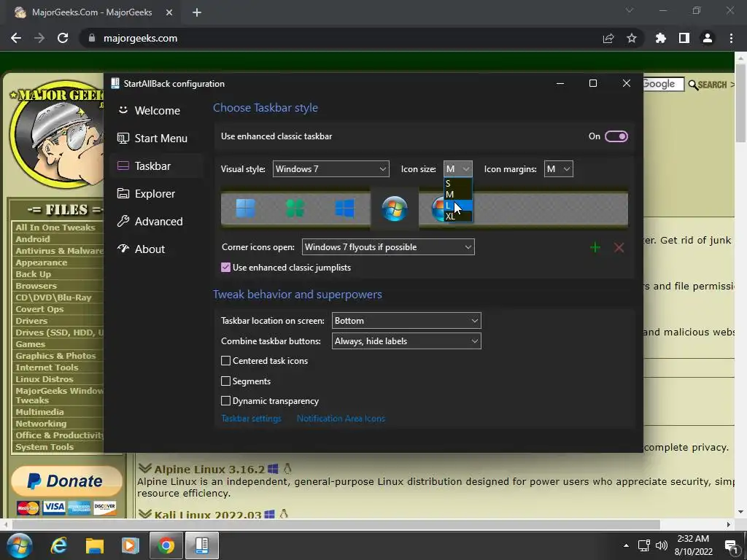Click the SEARCH button on MajorGeeks
Screen dimensions: 747x560
point(711,85)
